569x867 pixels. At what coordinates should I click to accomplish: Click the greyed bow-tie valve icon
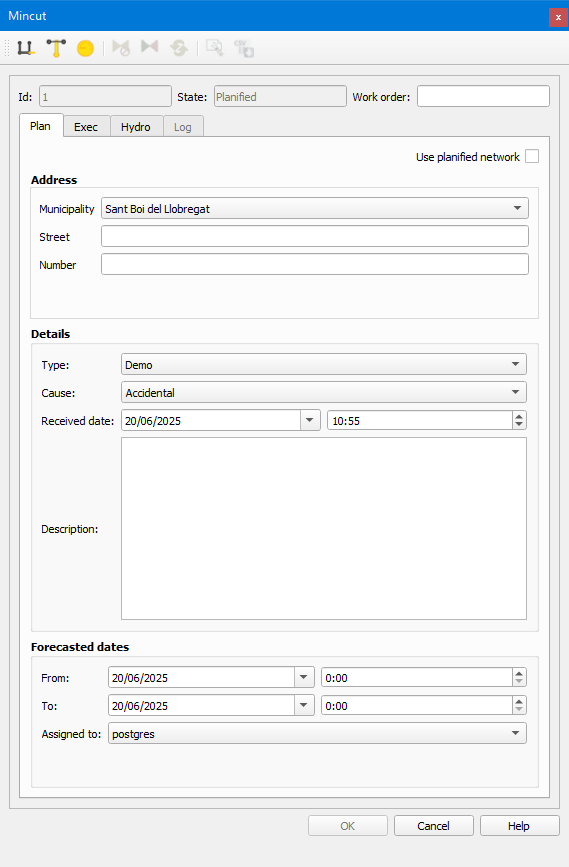[149, 46]
